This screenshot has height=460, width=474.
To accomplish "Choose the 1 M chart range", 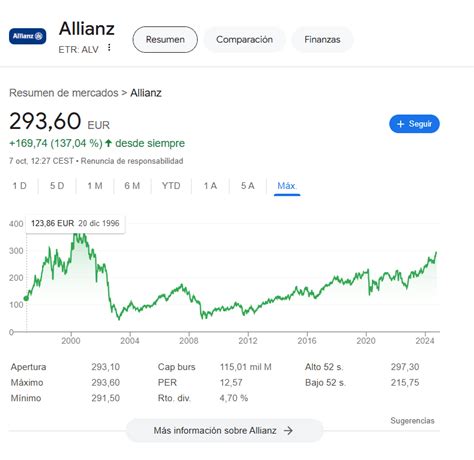I will pos(95,186).
